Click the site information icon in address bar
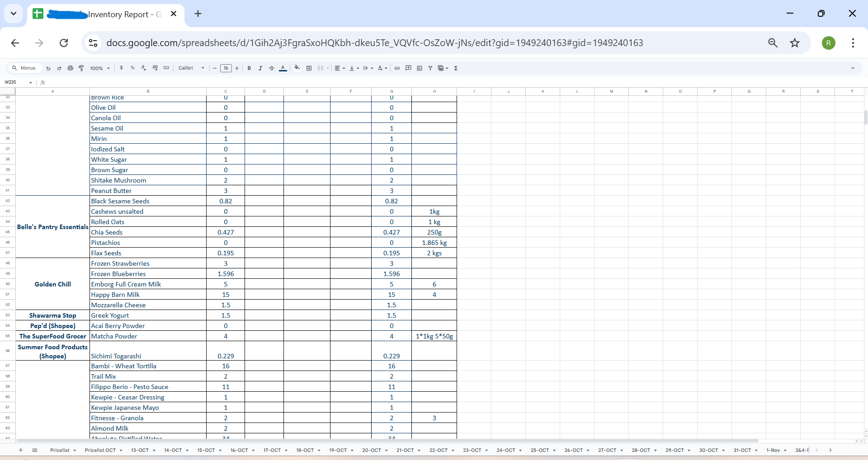 93,43
